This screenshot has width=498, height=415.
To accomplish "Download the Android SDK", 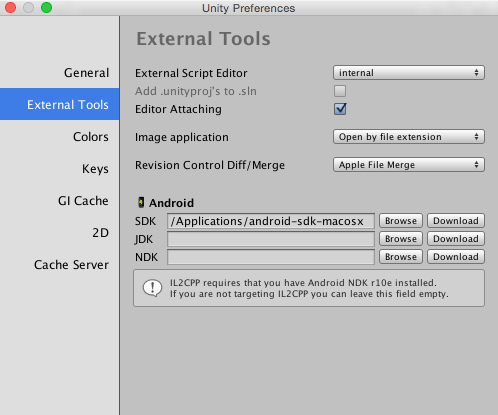I will click(x=456, y=221).
